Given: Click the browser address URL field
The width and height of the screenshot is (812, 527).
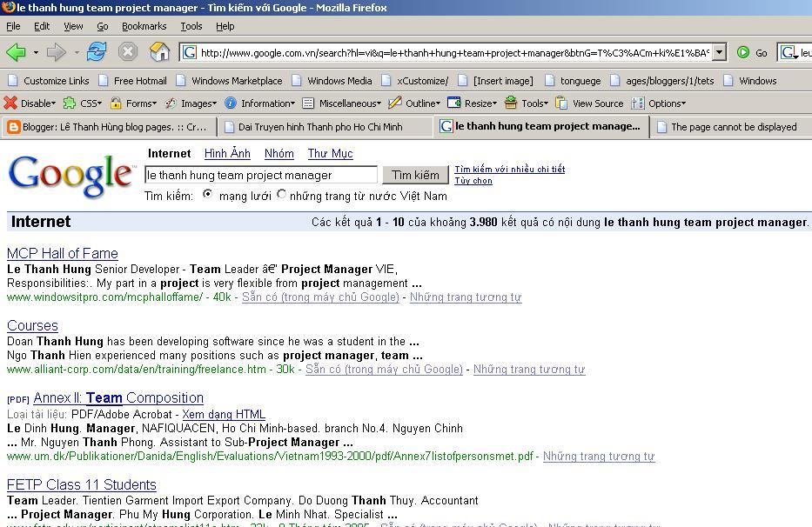Looking at the screenshot, I should (x=454, y=52).
